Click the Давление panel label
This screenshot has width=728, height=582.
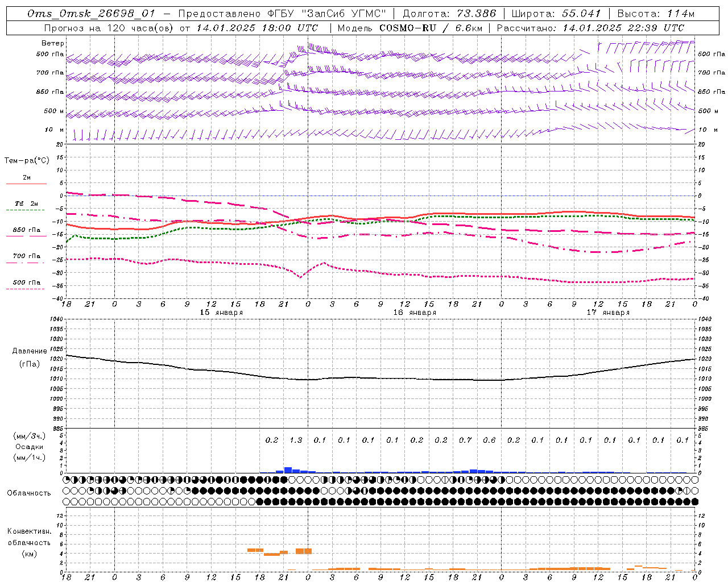(x=30, y=351)
